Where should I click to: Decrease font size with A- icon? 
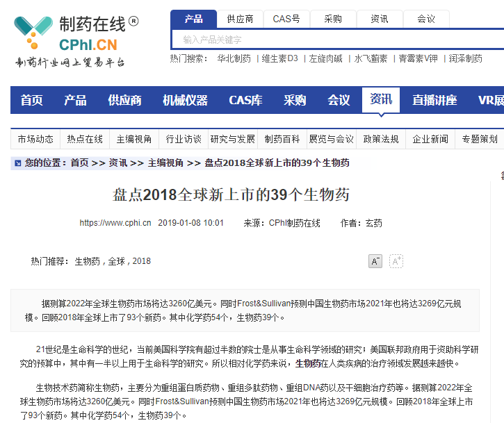pyautogui.click(x=375, y=261)
